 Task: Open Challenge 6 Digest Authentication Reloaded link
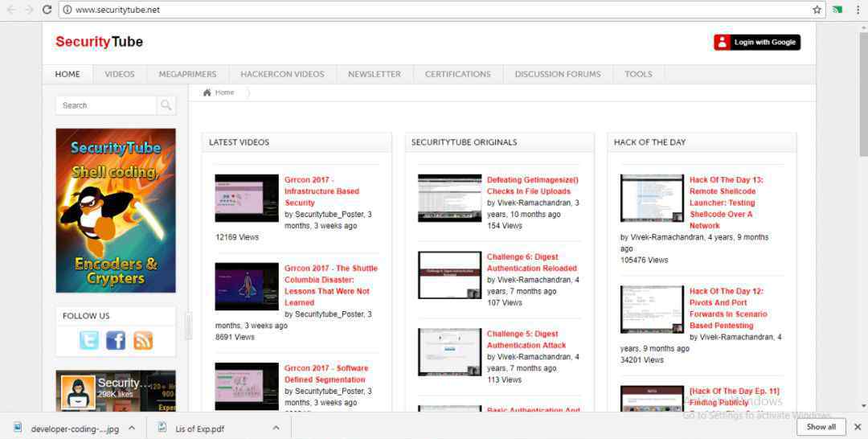[x=531, y=263]
